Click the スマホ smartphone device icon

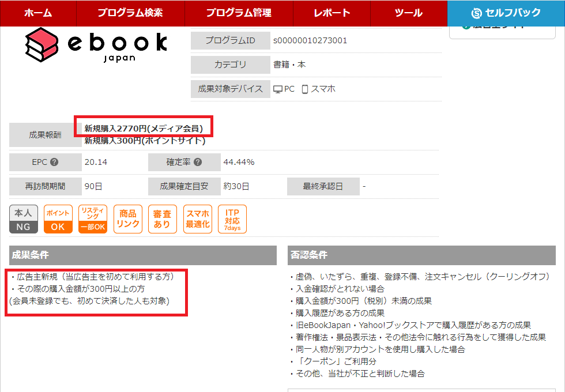(305, 89)
